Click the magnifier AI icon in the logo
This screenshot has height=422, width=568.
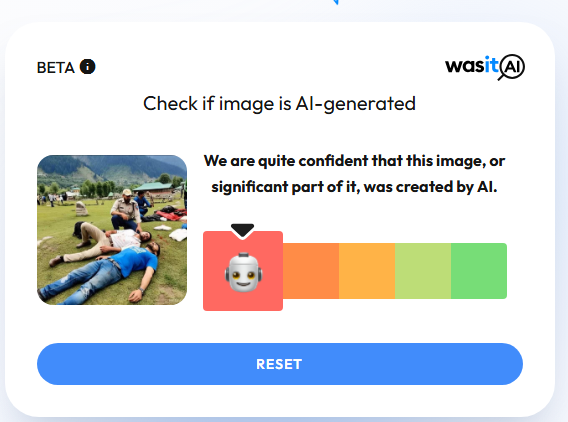(x=511, y=67)
